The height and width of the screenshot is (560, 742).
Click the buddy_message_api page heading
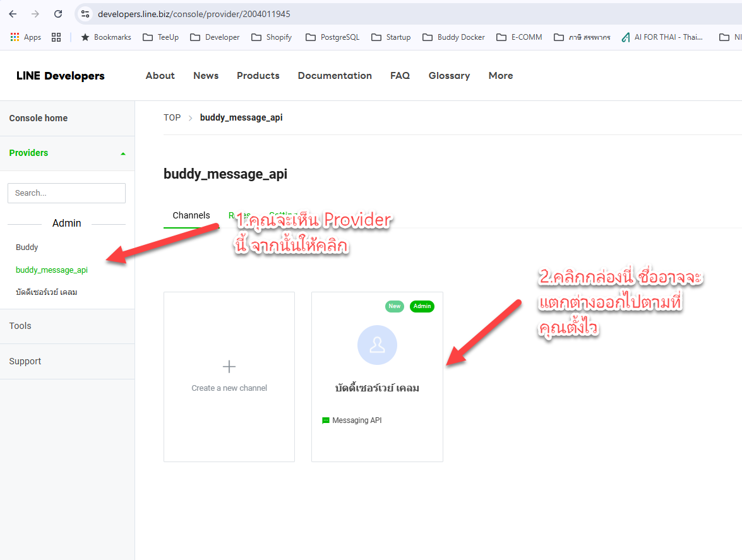click(x=225, y=174)
